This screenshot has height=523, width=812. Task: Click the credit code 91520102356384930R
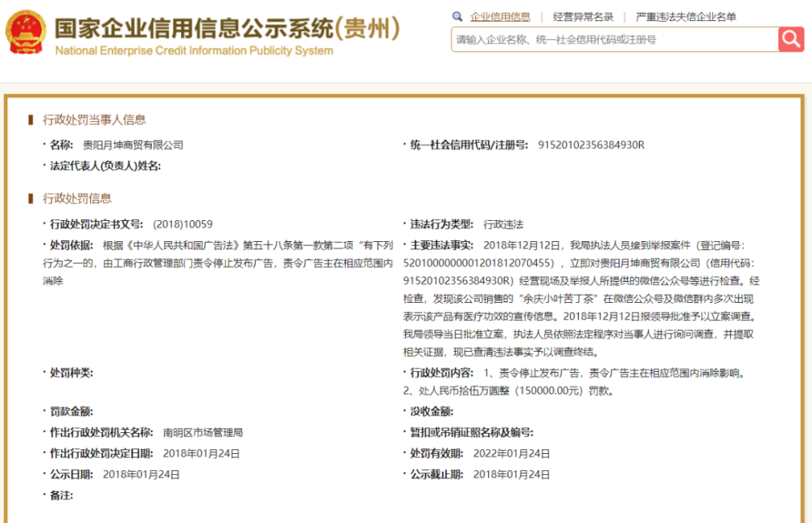(x=590, y=145)
